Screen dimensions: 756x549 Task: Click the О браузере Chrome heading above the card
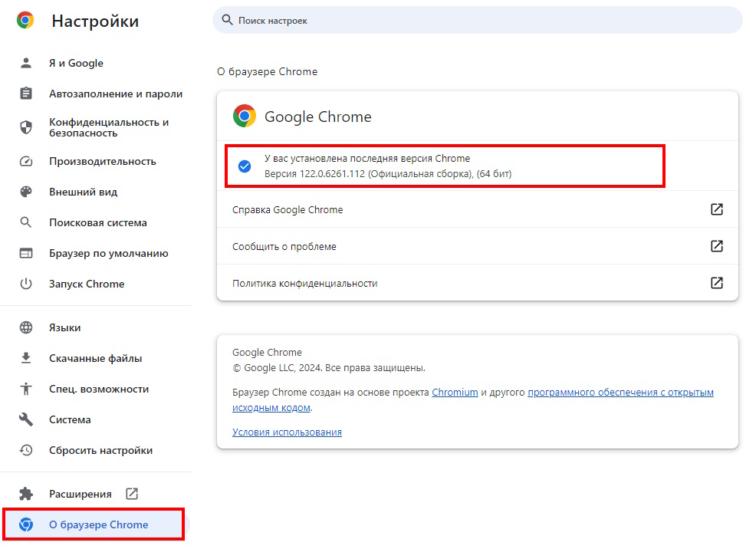pos(267,72)
